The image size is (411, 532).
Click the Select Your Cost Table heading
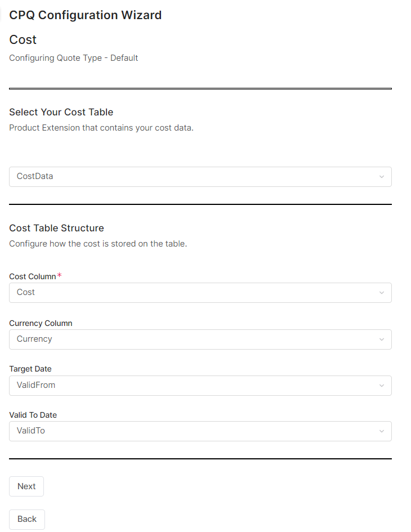point(61,112)
